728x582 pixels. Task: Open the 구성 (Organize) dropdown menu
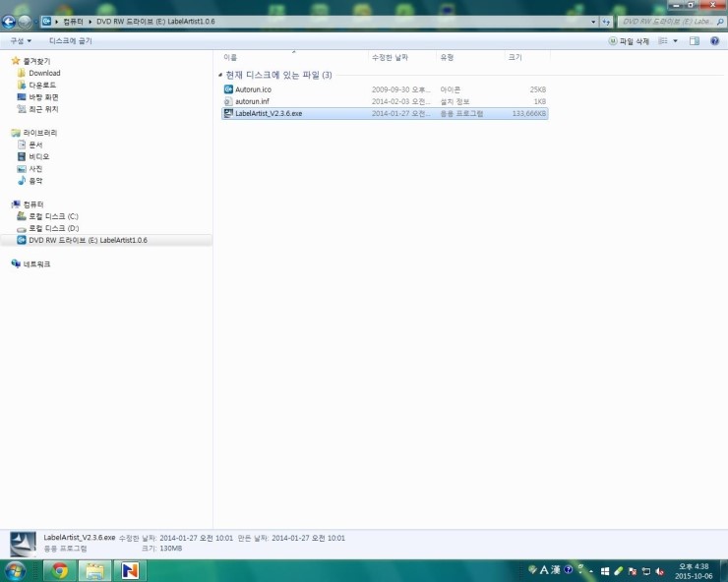(21, 41)
